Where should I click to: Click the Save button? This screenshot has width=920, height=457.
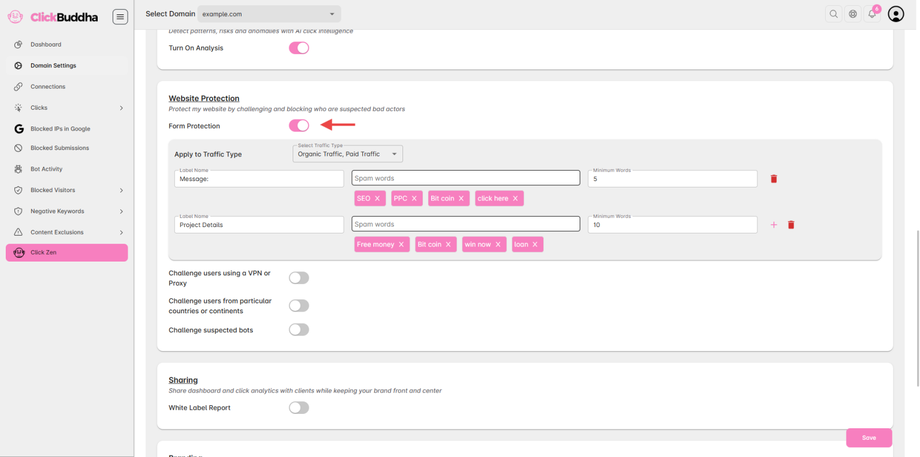[x=869, y=437]
